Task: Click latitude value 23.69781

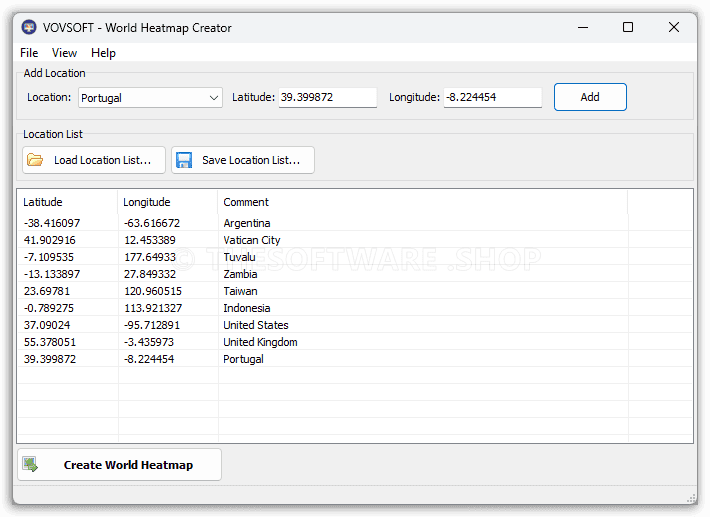Action: 47,291
